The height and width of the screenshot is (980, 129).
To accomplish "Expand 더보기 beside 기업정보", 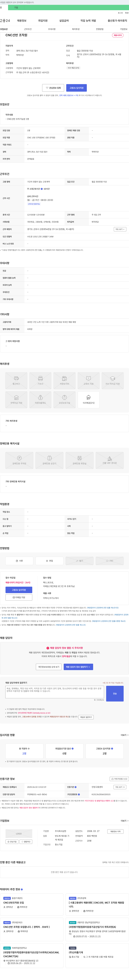I will click(x=124, y=821).
